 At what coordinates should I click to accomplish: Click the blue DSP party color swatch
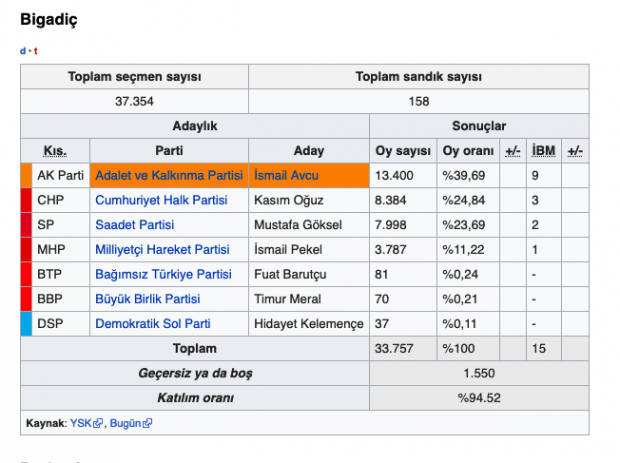26,324
